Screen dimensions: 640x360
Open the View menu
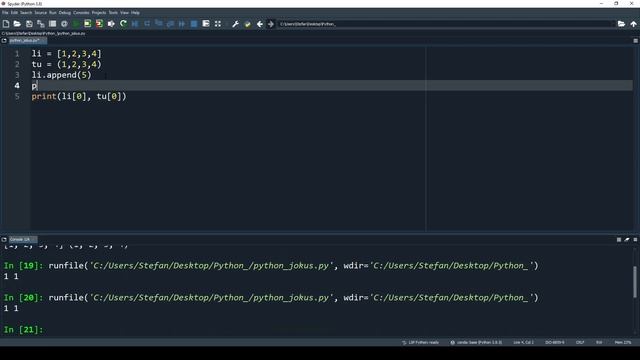coord(124,13)
